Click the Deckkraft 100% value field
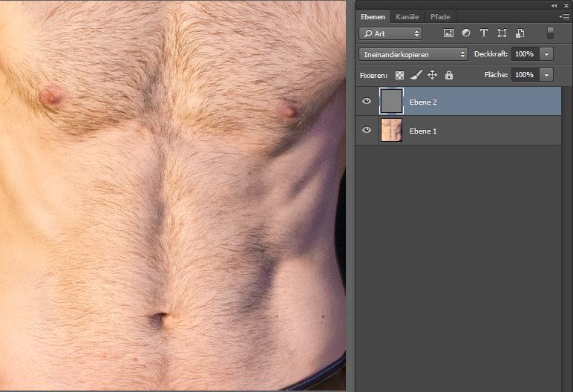 click(525, 54)
